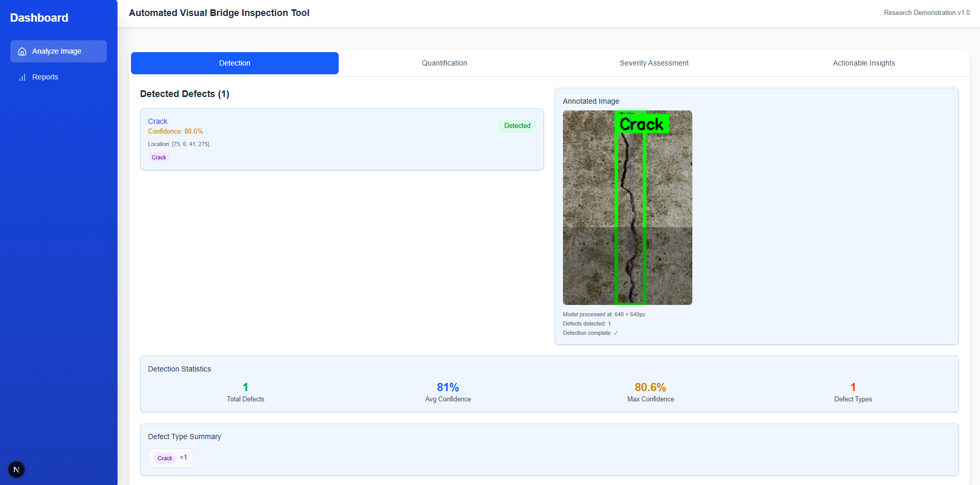Click the Reports bar-chart icon in sidebar
The image size is (980, 485).
(22, 77)
